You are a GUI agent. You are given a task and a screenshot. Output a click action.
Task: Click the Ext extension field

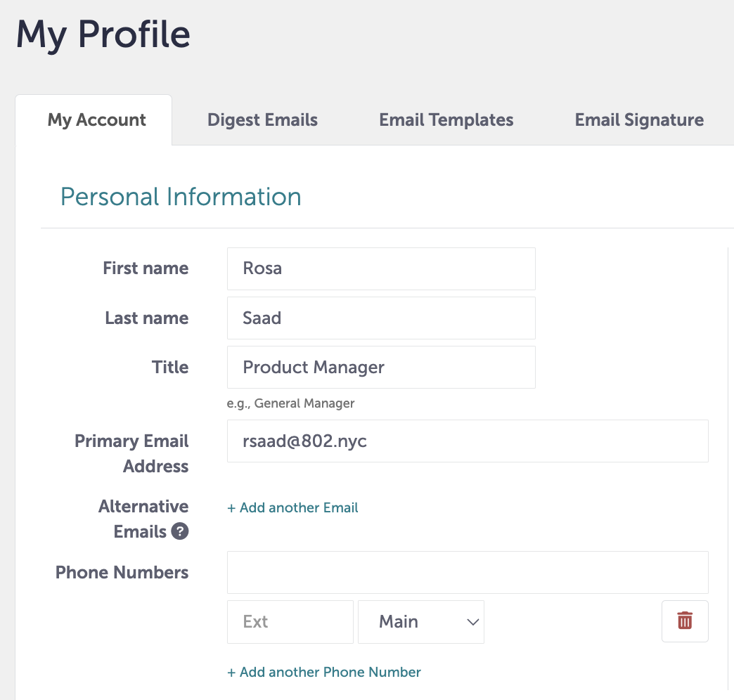point(290,621)
